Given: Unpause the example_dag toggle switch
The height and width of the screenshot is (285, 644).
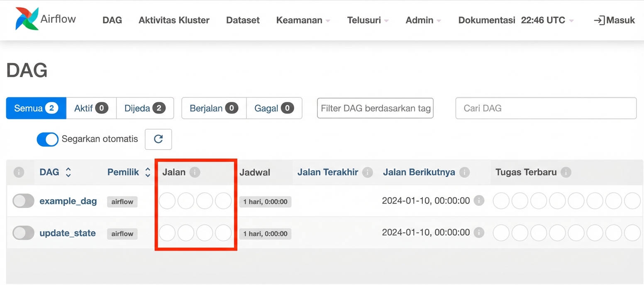Looking at the screenshot, I should [x=23, y=201].
